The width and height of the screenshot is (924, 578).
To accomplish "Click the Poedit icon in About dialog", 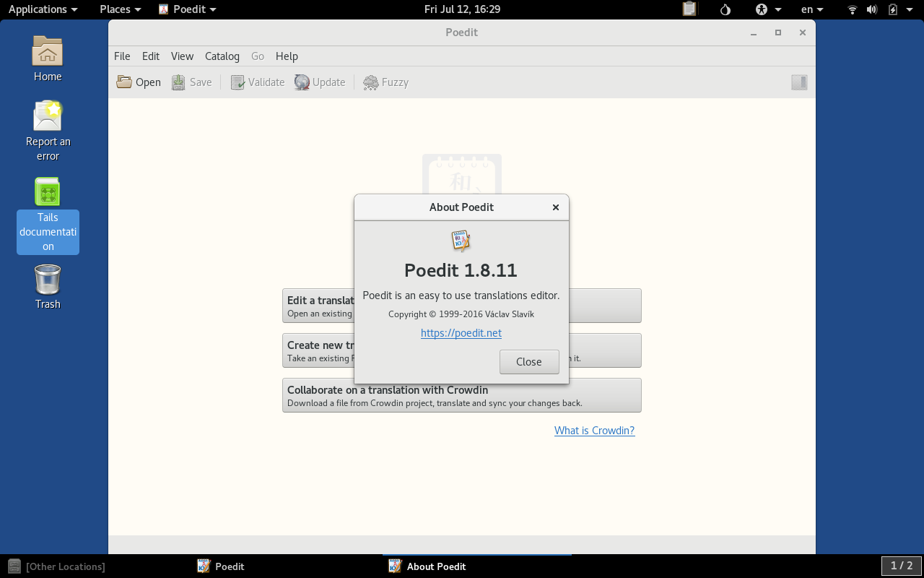I will click(461, 241).
